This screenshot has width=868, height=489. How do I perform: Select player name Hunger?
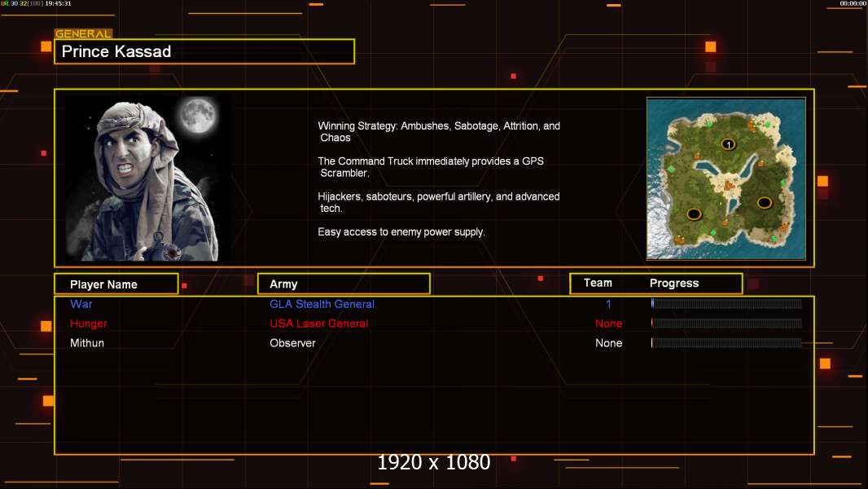pos(89,324)
